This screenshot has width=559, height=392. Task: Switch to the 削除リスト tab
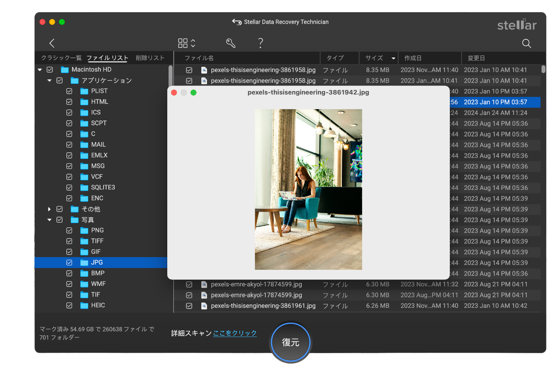click(150, 58)
